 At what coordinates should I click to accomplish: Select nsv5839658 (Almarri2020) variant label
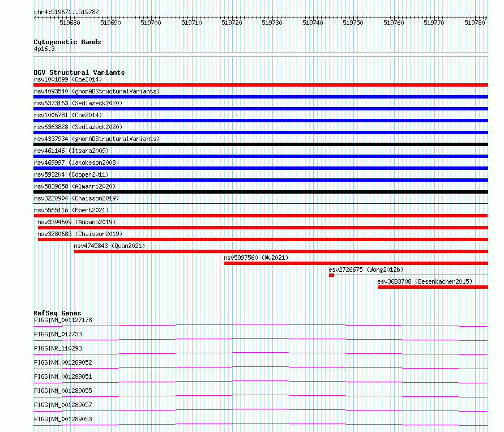75,186
